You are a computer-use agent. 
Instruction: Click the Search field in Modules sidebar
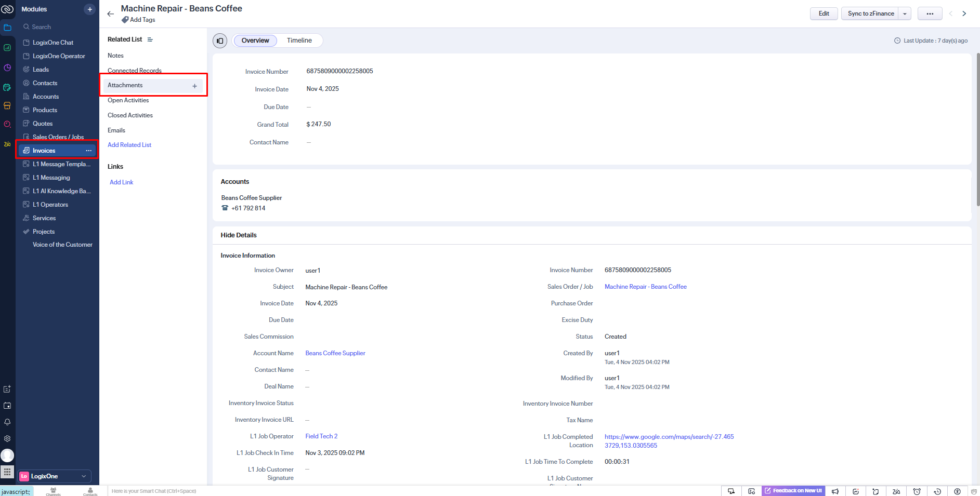[x=57, y=27]
